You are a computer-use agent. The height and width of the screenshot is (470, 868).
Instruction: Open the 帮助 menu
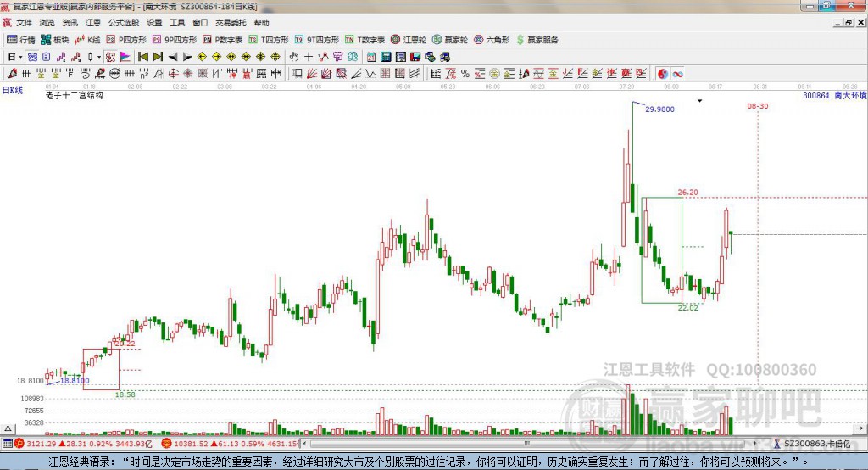coord(261,23)
